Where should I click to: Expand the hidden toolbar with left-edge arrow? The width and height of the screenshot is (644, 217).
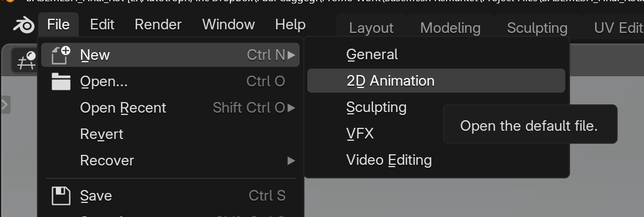click(5, 105)
